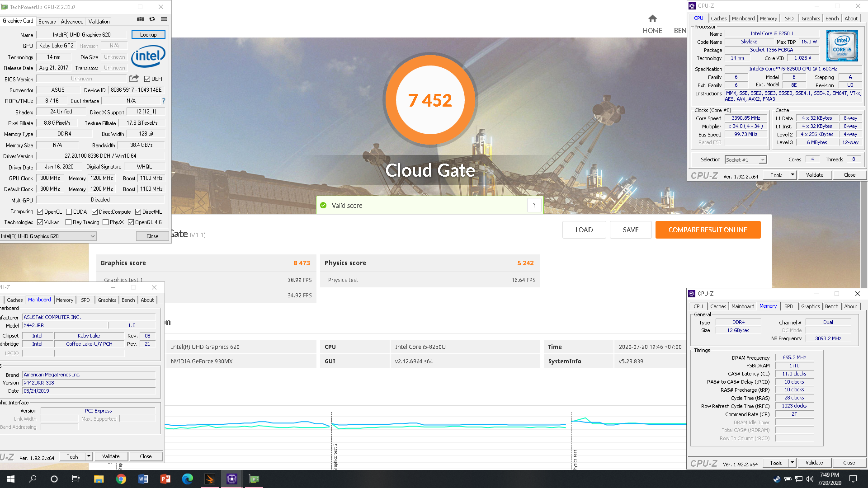Open SPD tab in bottom-right CPU-Z
Screen dimensions: 868x488
coord(788,306)
